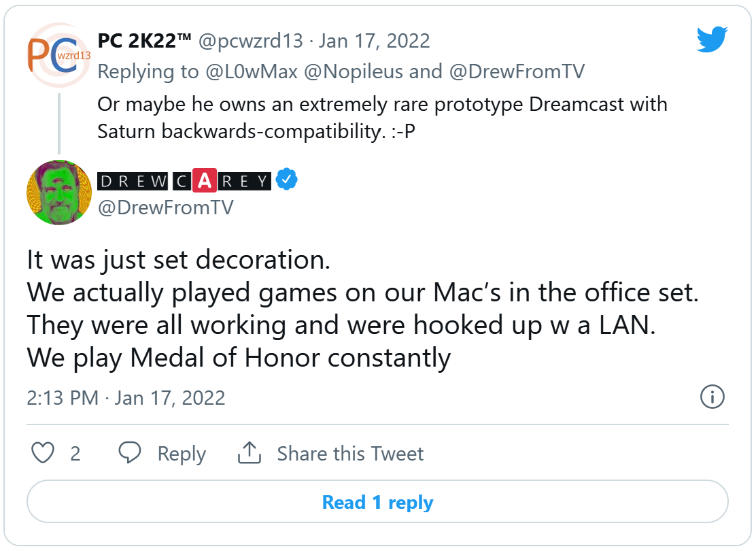
Task: Click the 2:13 PM · Jan 17, 2022 timestamp
Action: tap(126, 398)
